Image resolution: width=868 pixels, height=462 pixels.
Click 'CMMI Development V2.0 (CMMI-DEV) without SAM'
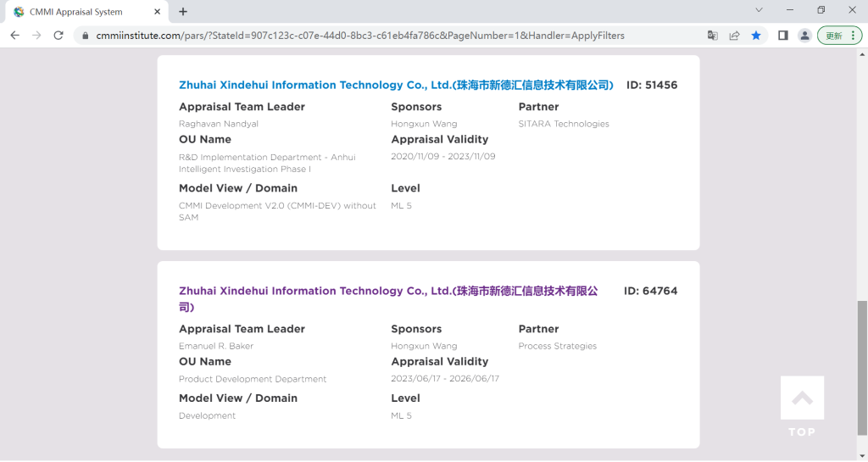click(277, 211)
